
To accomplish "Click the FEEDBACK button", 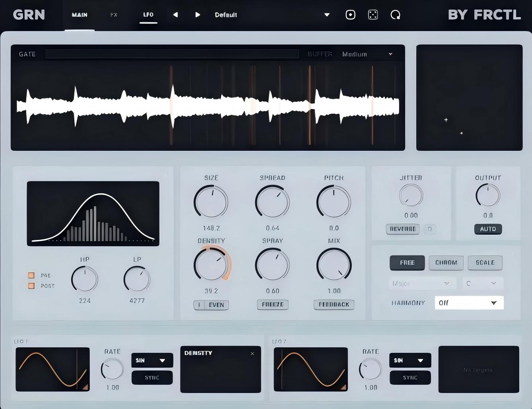I will pos(334,305).
